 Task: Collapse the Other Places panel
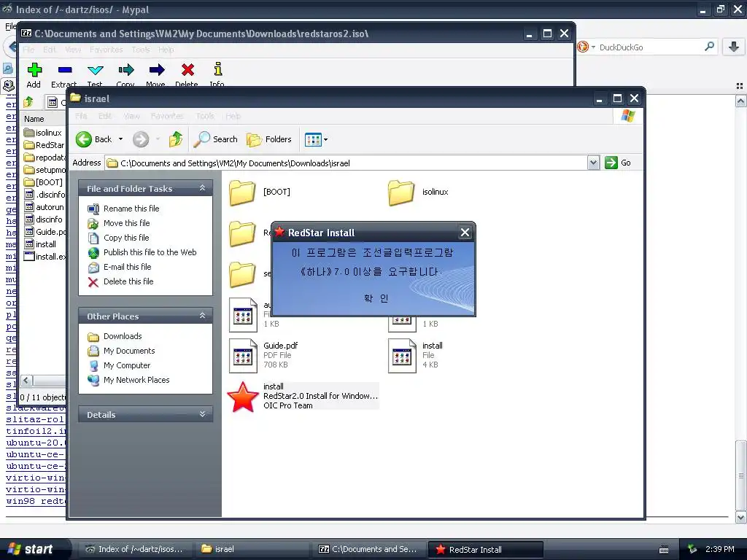pos(203,316)
